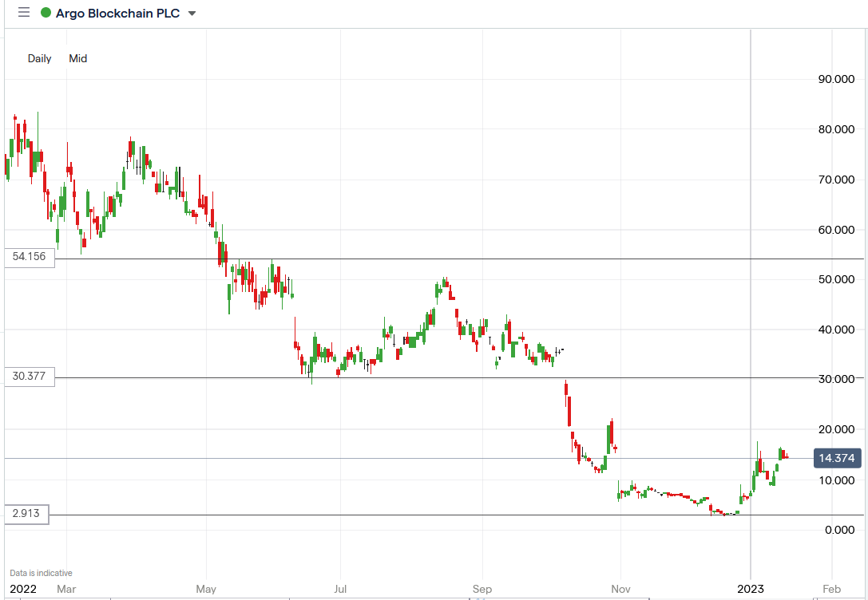Viewport: 868px width, 600px height.
Task: Select the Argo Blockchain PLC title
Action: pos(118,14)
